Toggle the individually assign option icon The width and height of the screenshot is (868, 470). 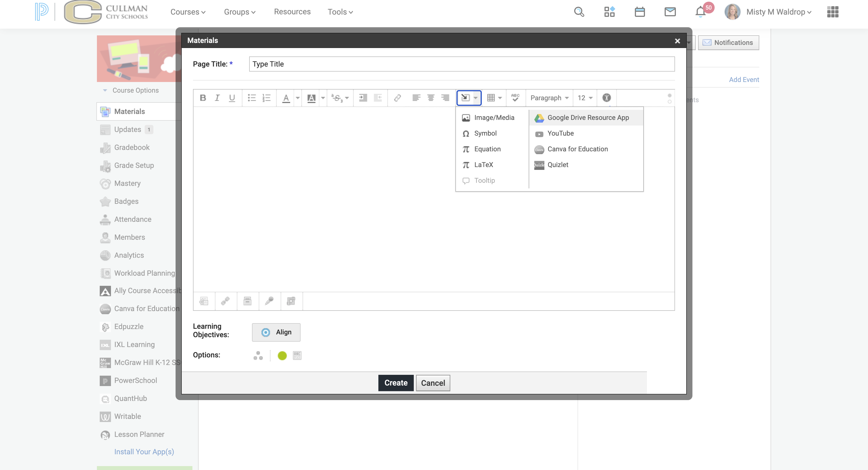tap(258, 355)
